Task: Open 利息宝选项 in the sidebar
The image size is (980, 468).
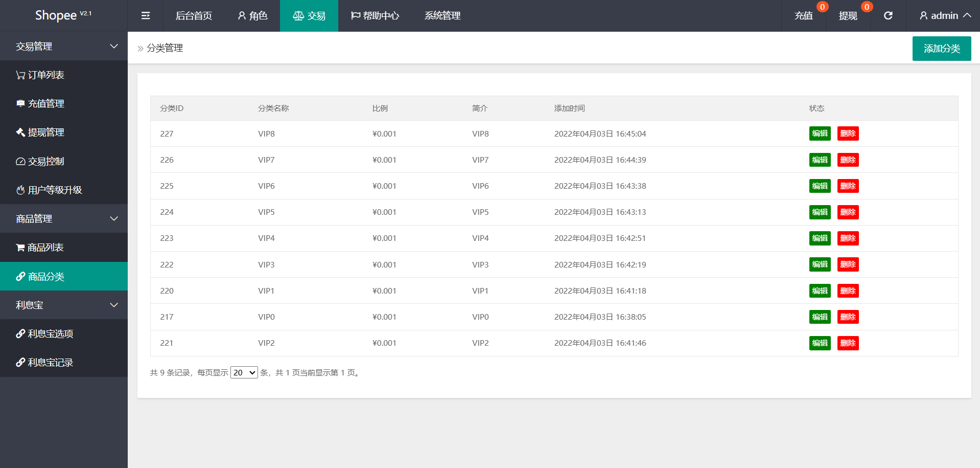Action: 64,333
